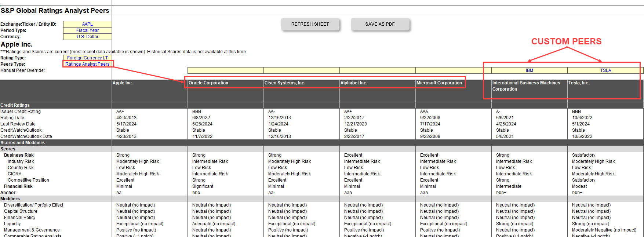644x237 pixels.
Task: Select the empty override cell above Alphabet Inc.
Action: point(378,70)
